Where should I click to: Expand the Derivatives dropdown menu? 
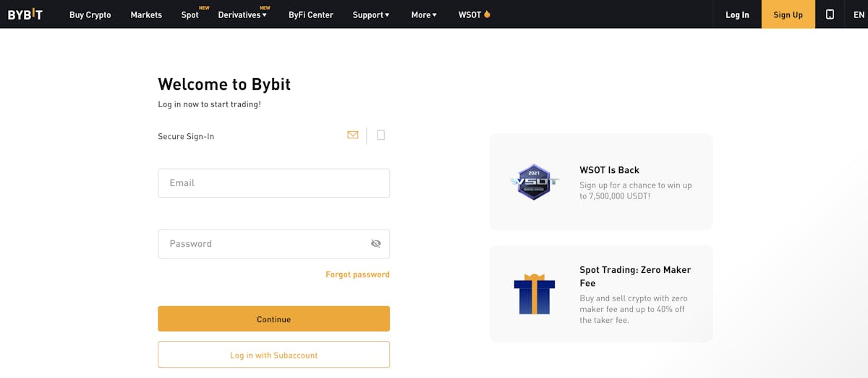(x=242, y=14)
